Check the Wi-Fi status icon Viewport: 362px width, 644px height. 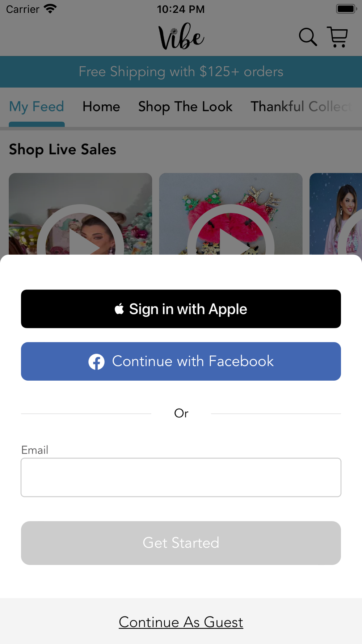point(50,9)
